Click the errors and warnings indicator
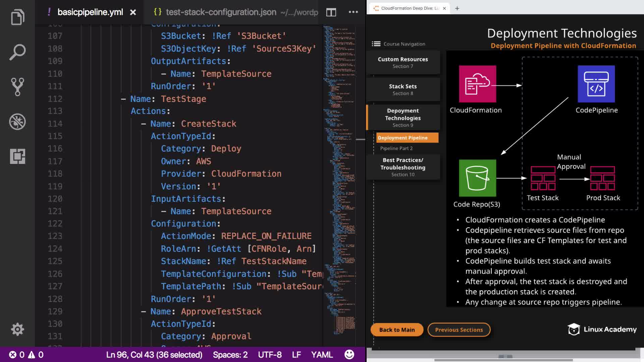 pos(26,355)
